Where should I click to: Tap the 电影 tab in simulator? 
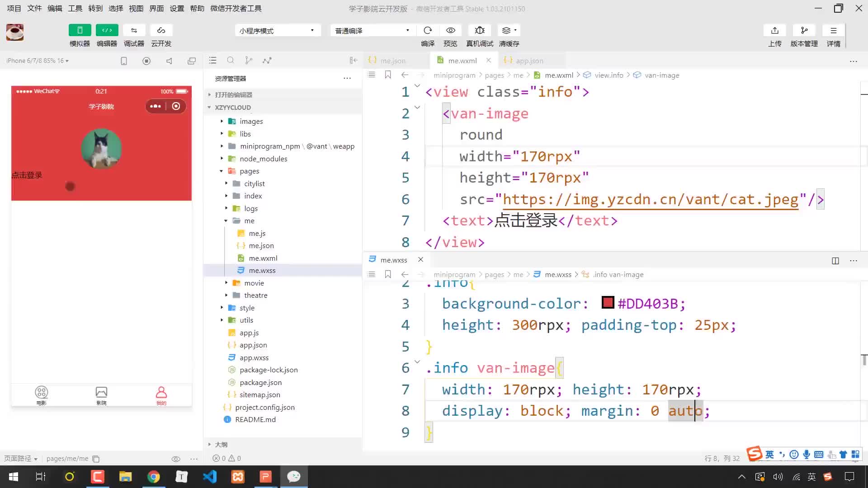pos(41,395)
